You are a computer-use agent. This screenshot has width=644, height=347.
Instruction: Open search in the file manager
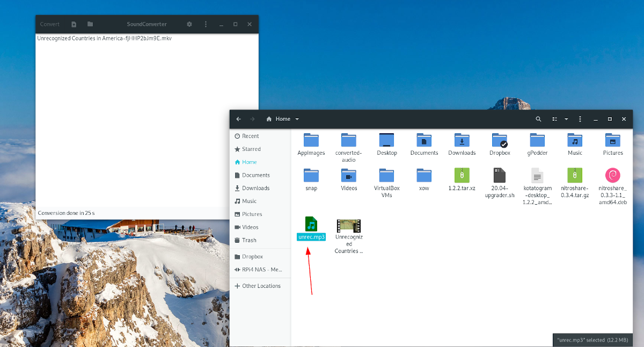point(538,119)
